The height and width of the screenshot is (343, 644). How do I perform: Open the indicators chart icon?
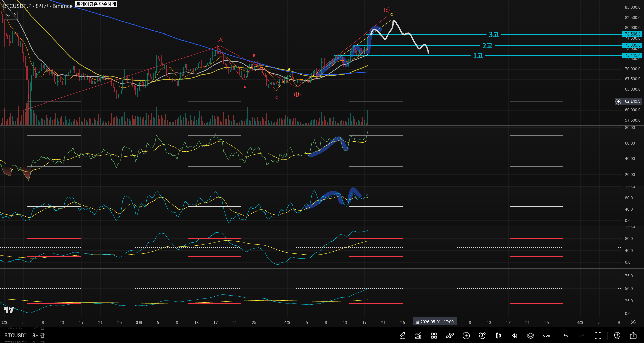[x=418, y=336]
